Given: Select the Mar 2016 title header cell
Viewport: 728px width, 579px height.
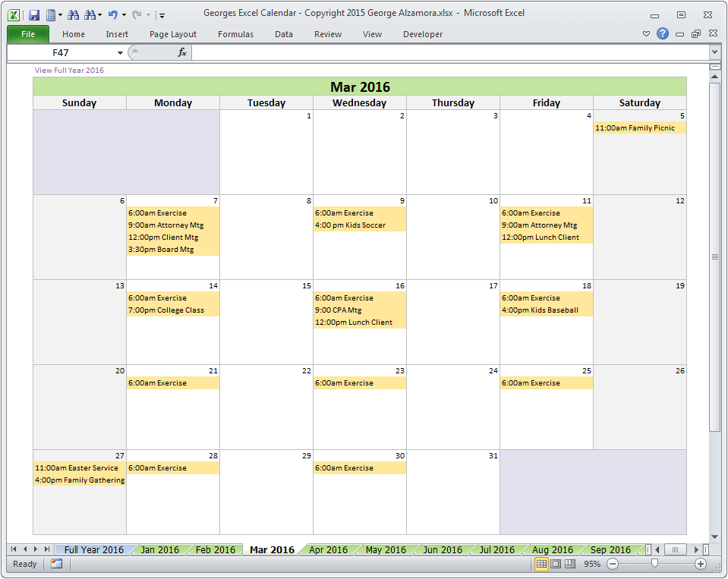Looking at the screenshot, I should pos(360,87).
